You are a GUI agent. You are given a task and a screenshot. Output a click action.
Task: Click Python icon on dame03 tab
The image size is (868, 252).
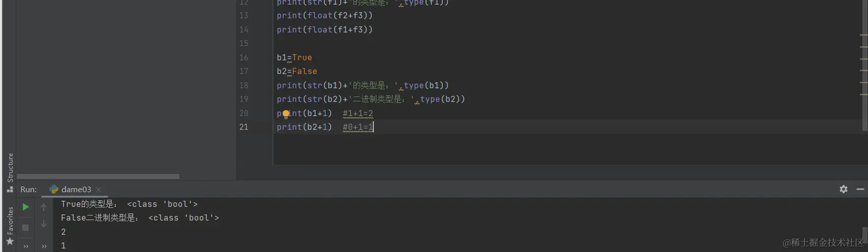click(54, 189)
